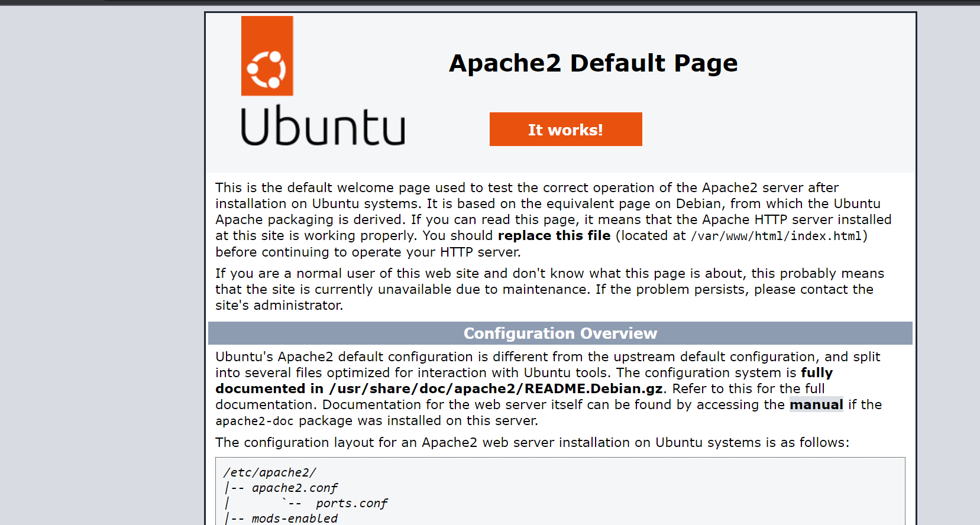Click the apache2-doc package name
Image resolution: width=980 pixels, height=525 pixels.
(254, 421)
